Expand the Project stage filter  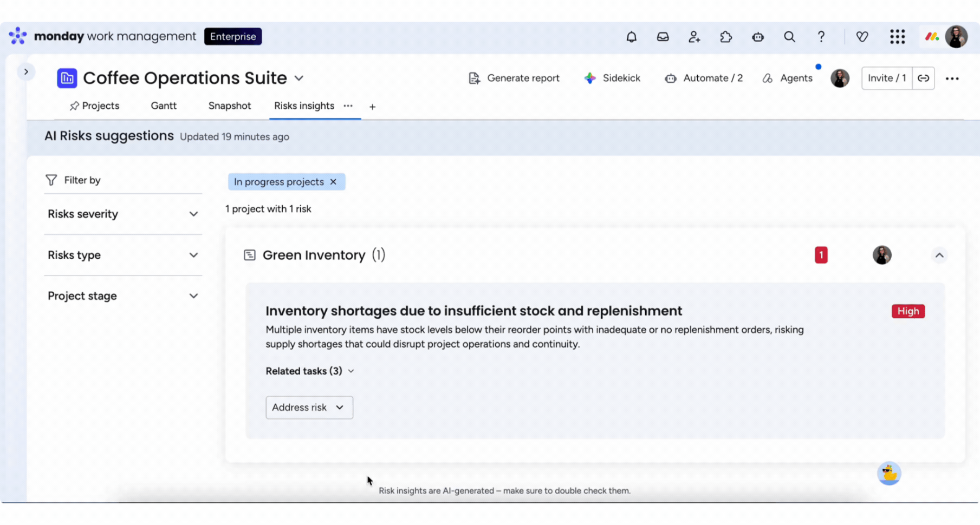click(x=123, y=296)
